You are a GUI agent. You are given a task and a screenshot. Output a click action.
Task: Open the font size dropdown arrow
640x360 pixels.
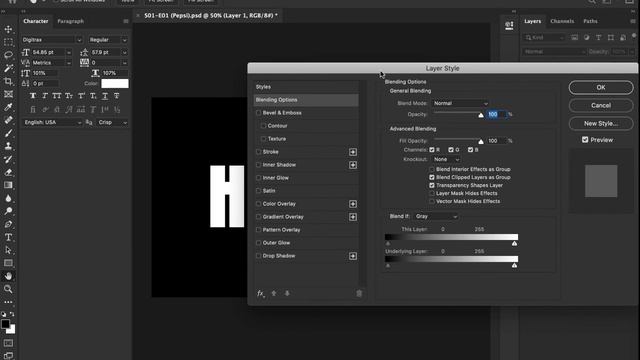pyautogui.click(x=69, y=52)
